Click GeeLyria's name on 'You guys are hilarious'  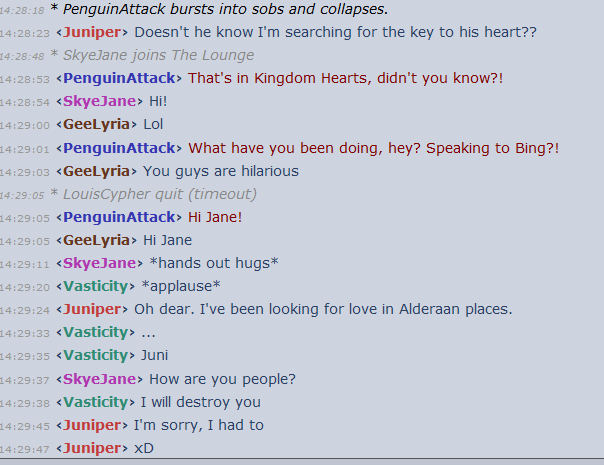[97, 171]
